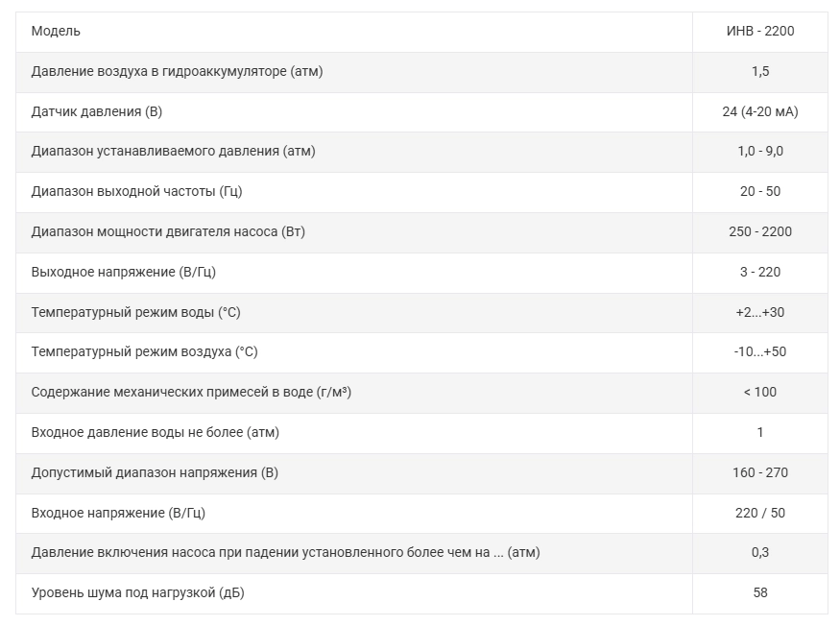Viewport: 840px width, 626px height.
Task: Click the "Выходное напряжение (В/Гц)" label
Action: coord(123,272)
